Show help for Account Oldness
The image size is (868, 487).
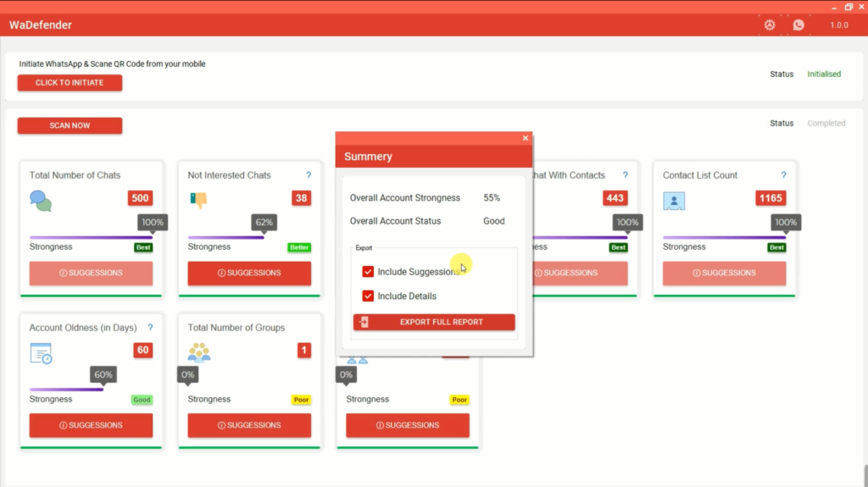tap(150, 328)
